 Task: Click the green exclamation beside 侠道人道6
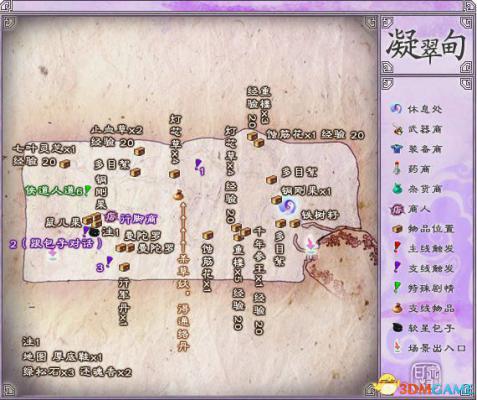pos(87,190)
